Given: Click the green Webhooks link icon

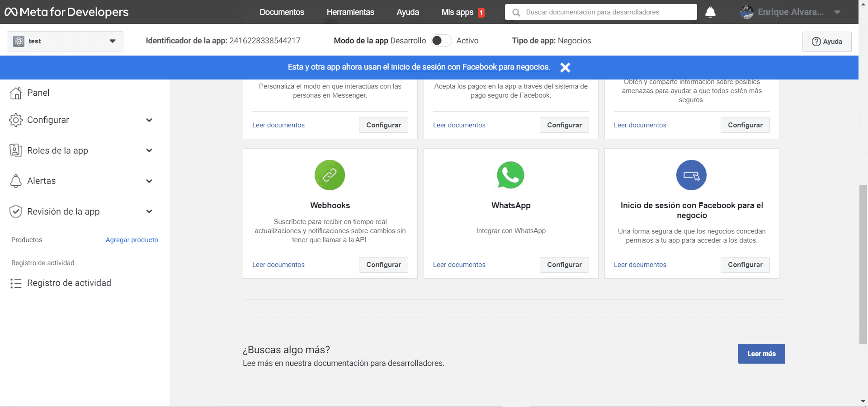Looking at the screenshot, I should click(x=330, y=175).
